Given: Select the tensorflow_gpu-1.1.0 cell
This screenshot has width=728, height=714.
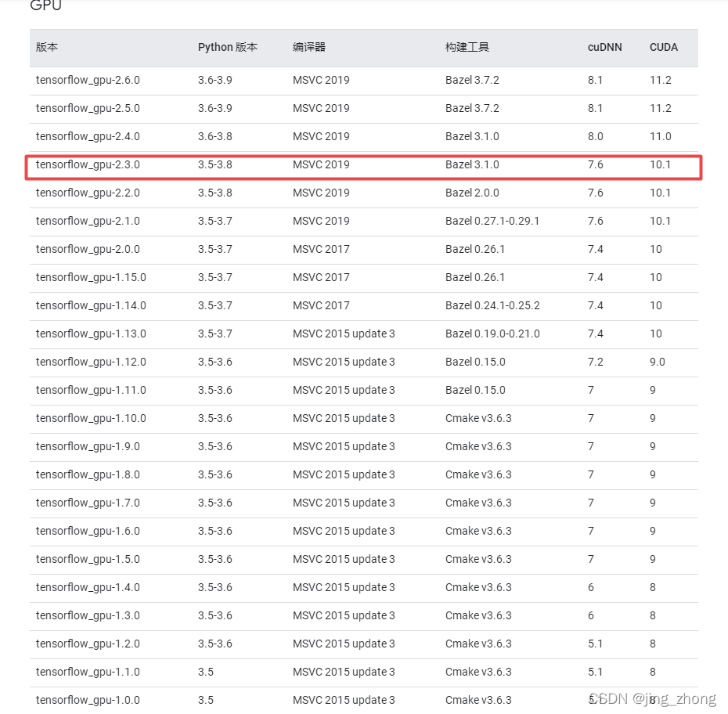Looking at the screenshot, I should 88,672.
